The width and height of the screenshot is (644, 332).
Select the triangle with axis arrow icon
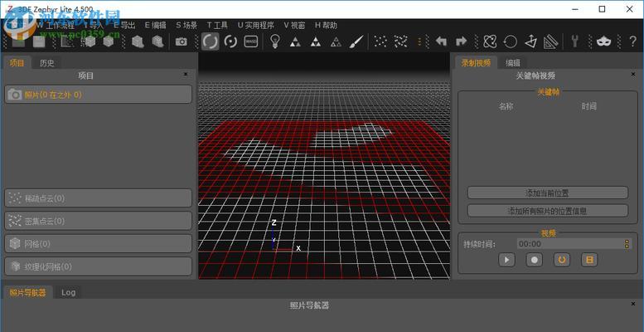(530, 41)
